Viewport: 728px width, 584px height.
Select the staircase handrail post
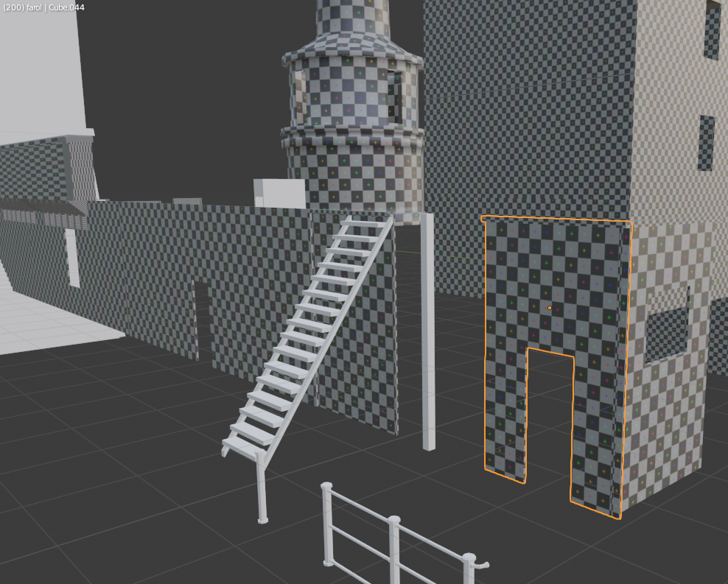point(261,486)
